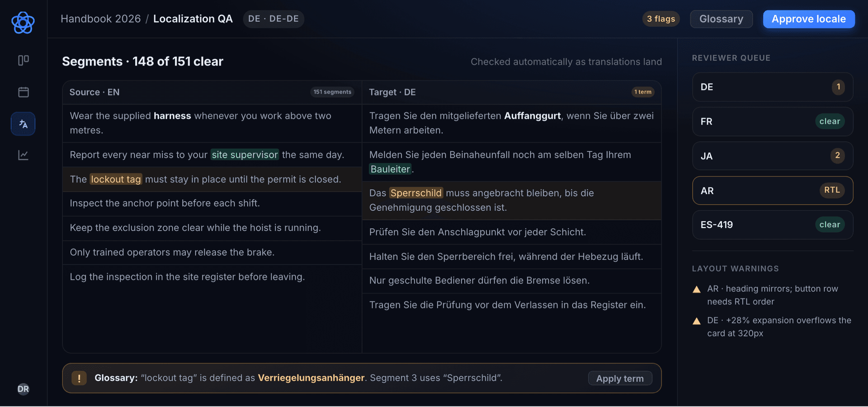Image resolution: width=868 pixels, height=407 pixels.
Task: Select the translation sidebar icon
Action: coord(23,124)
